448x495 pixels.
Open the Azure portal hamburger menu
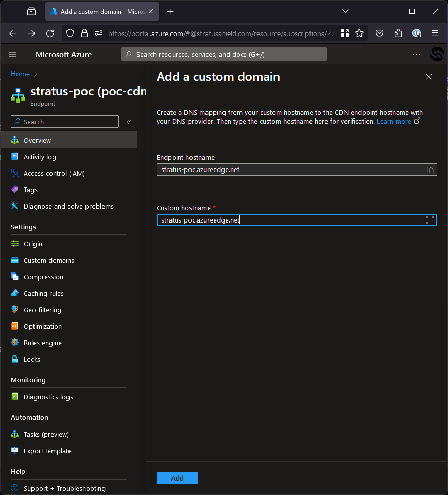(x=13, y=54)
